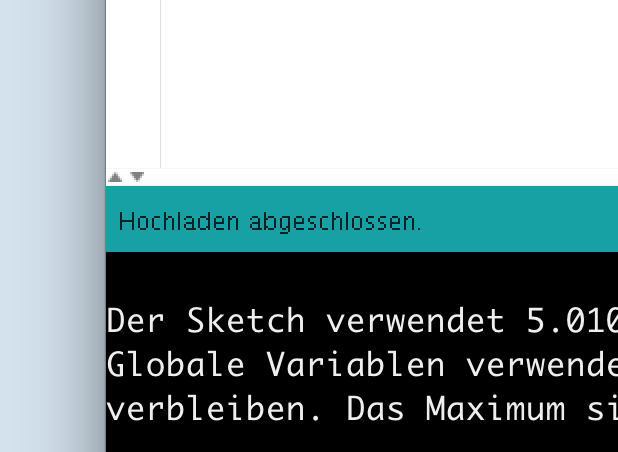Viewport: 618px width, 452px height.
Task: Click the word 'Maximum' in the console output
Action: click(495, 409)
